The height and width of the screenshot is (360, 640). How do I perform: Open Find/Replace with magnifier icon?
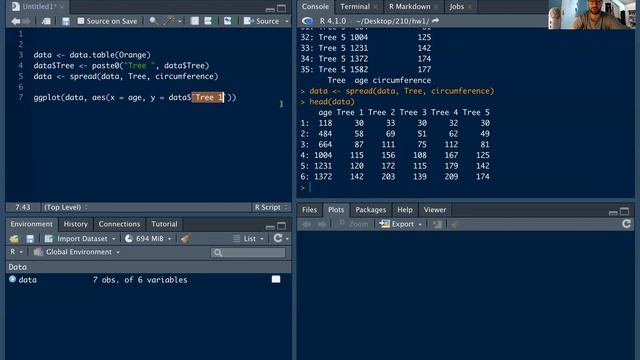click(x=153, y=21)
